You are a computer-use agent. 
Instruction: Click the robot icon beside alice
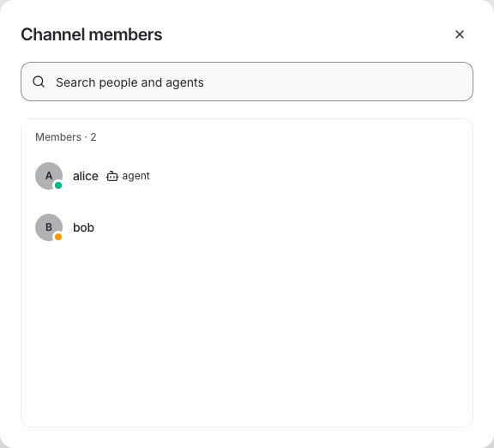click(x=112, y=176)
